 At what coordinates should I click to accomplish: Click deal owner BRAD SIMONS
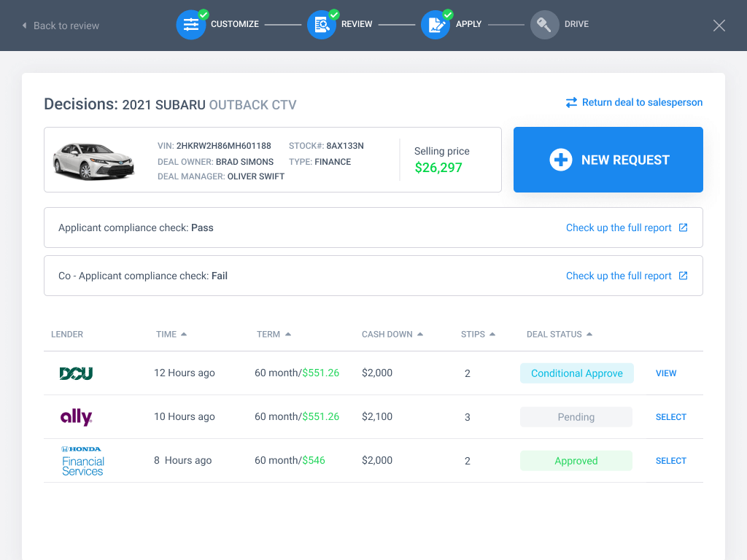[244, 162]
